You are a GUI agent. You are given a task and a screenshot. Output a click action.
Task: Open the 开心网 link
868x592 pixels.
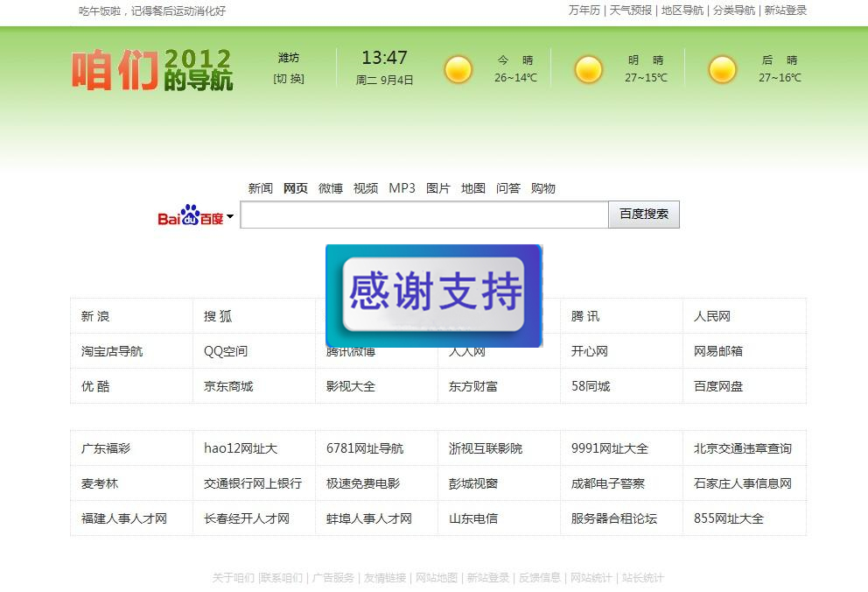click(590, 351)
